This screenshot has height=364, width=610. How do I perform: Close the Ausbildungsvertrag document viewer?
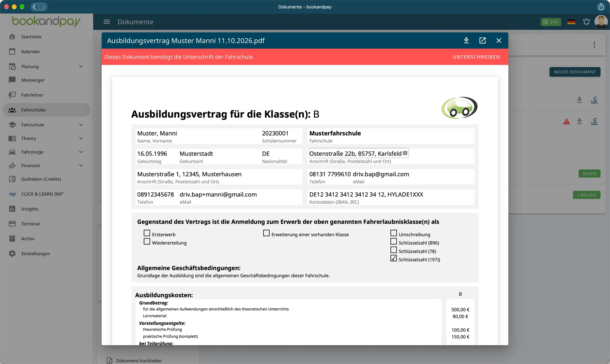(x=499, y=40)
